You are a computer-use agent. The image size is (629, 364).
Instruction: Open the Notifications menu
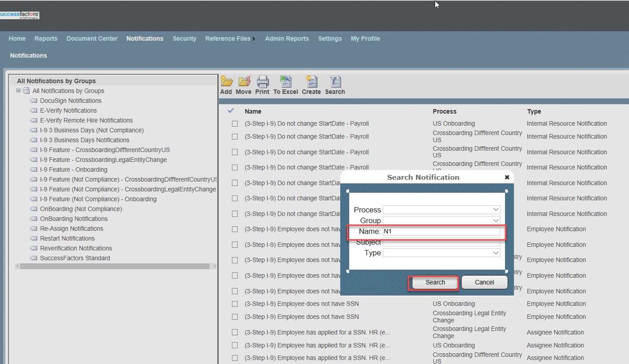(x=145, y=38)
